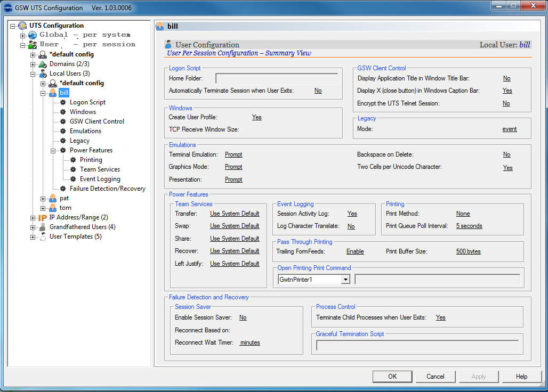Click the Graceful Termination Script field
The width and height of the screenshot is (548, 392).
(417, 345)
